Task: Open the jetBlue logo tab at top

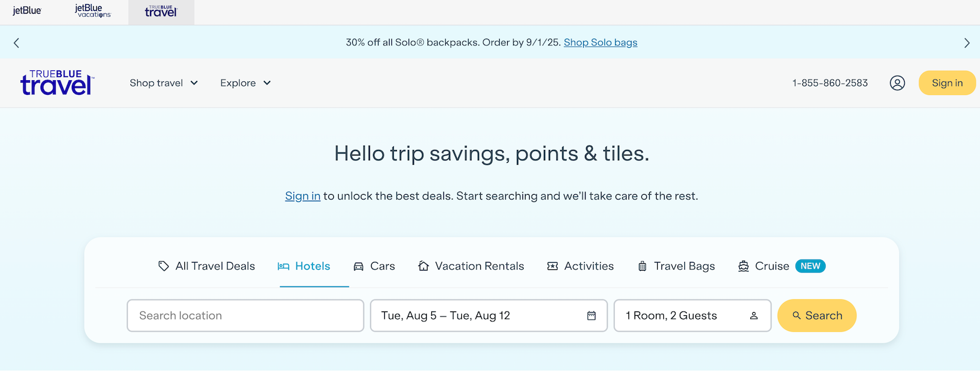Action: (27, 11)
